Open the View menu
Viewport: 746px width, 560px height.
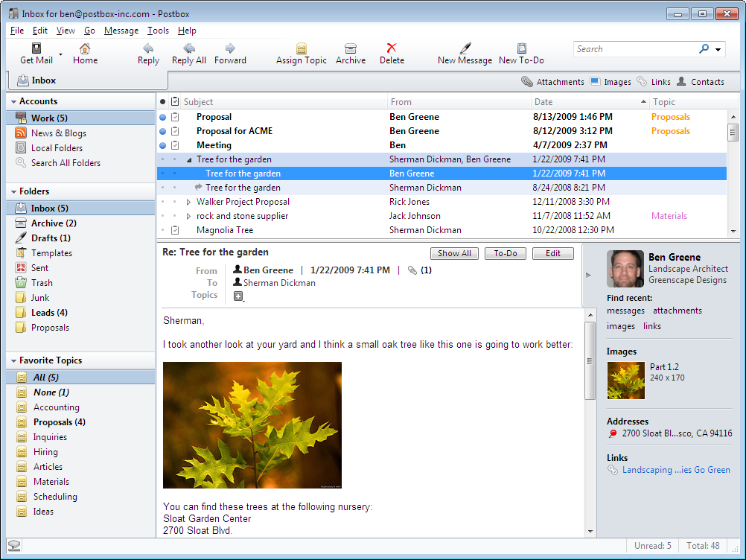coord(66,31)
